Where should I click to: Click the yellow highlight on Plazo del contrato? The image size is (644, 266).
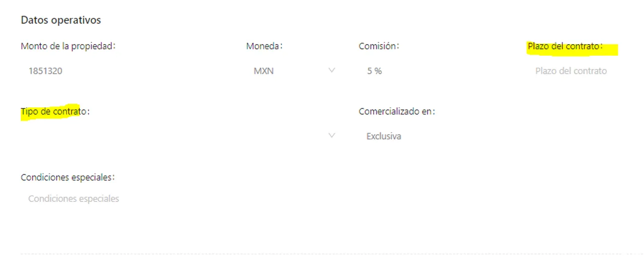571,49
